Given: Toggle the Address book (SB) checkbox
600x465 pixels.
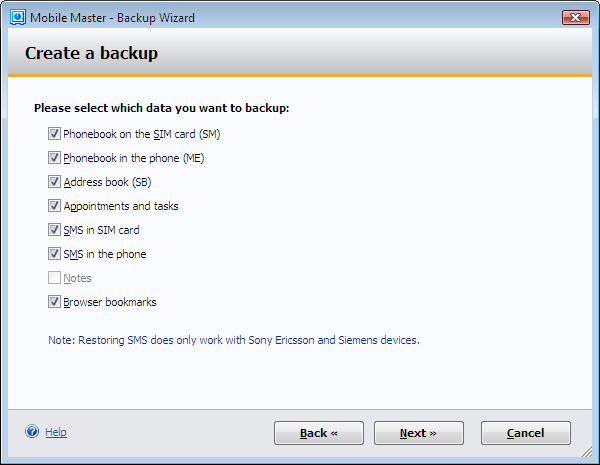Looking at the screenshot, I should click(x=54, y=182).
